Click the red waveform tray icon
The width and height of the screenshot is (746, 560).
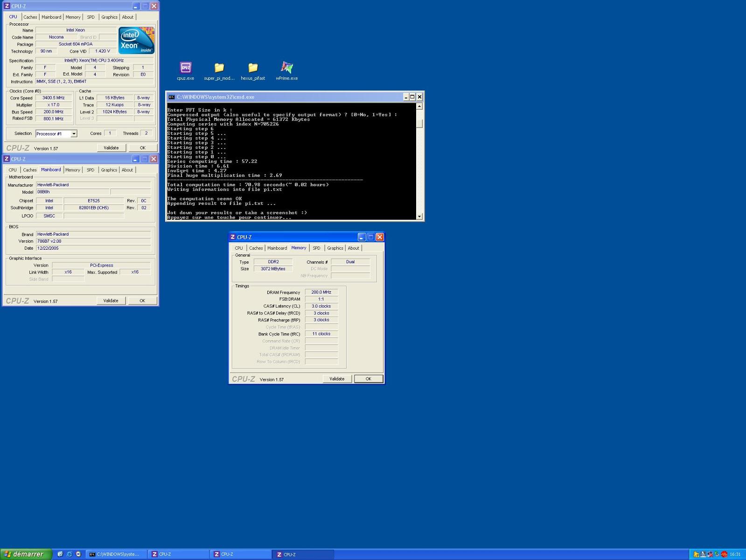pos(724,554)
